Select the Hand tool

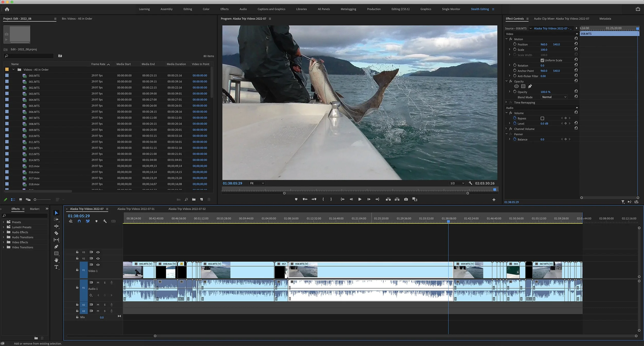coord(56,260)
